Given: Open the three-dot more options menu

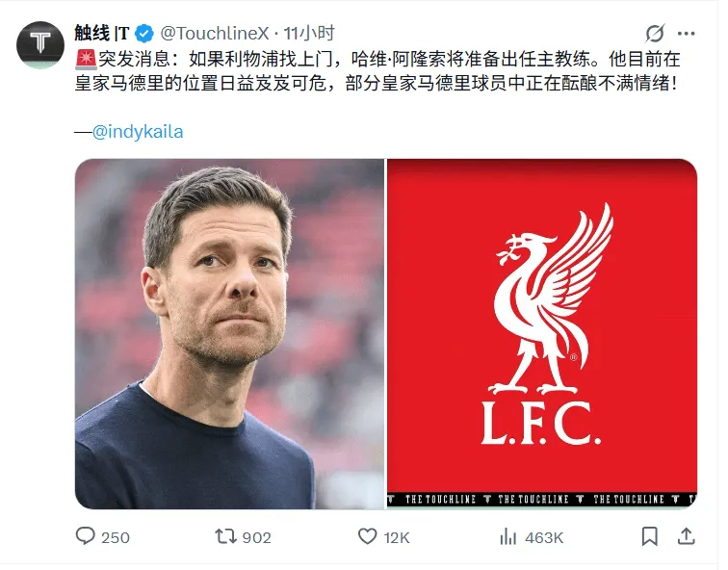Looking at the screenshot, I should 687,34.
